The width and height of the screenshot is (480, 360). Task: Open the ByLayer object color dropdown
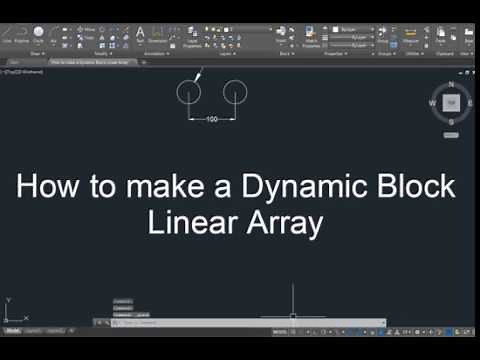tap(353, 29)
